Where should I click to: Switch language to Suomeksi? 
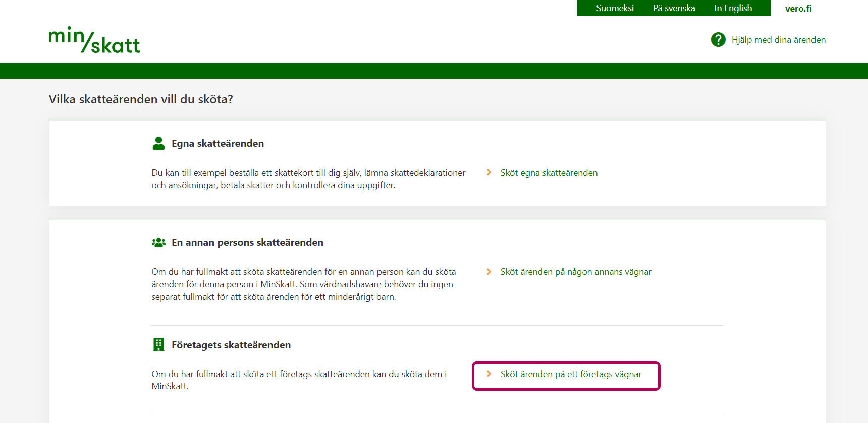click(614, 8)
